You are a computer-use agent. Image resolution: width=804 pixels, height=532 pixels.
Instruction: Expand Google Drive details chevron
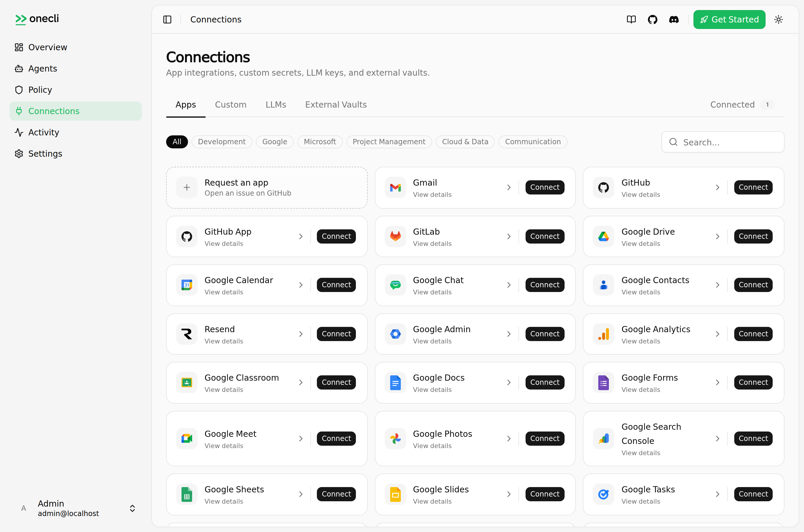pos(717,236)
